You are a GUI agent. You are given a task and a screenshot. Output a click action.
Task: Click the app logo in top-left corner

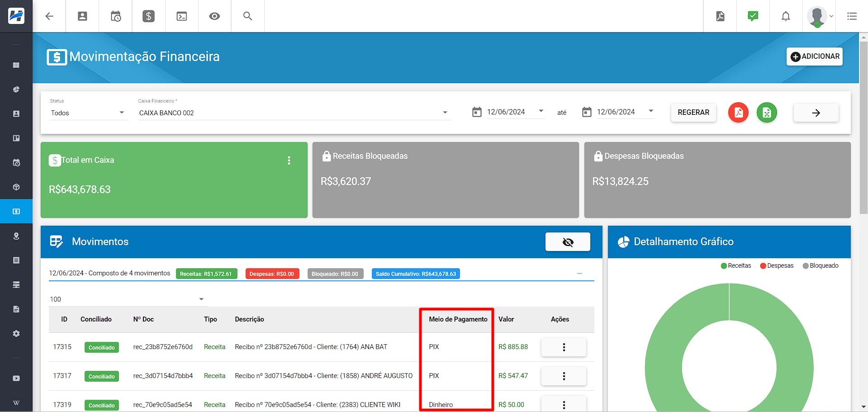click(x=16, y=16)
